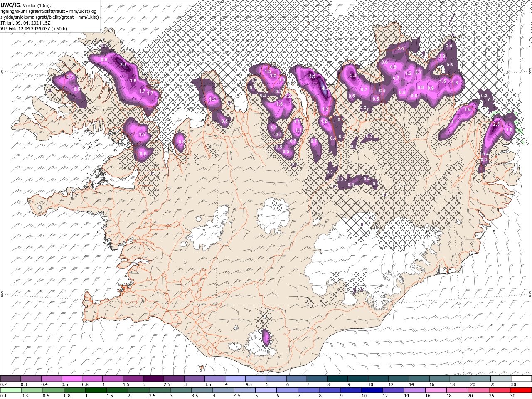Click the 2.5 snowfall value in the East Fjords
The height and width of the screenshot is (399, 532).
click(496, 124)
